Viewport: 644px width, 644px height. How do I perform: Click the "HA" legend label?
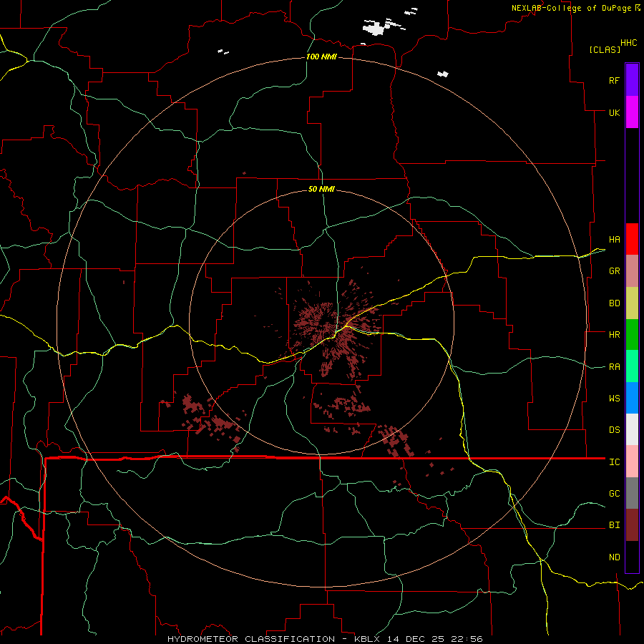coord(614,239)
